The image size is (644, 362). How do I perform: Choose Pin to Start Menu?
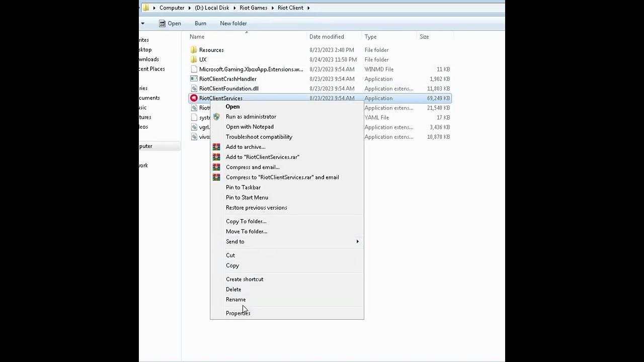coord(247,197)
